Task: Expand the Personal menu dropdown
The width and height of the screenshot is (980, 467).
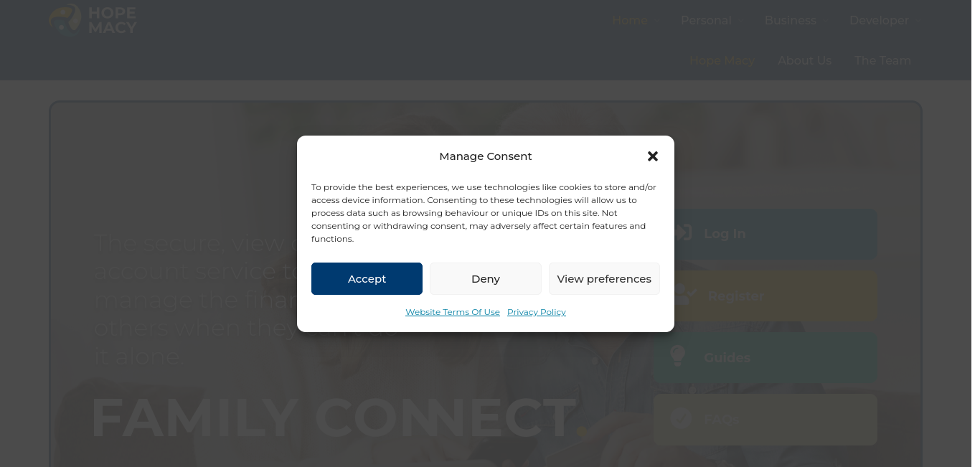Action: 713,20
